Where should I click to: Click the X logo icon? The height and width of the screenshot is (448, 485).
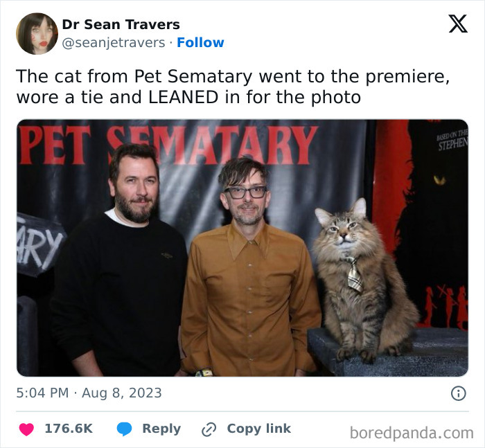[458, 24]
